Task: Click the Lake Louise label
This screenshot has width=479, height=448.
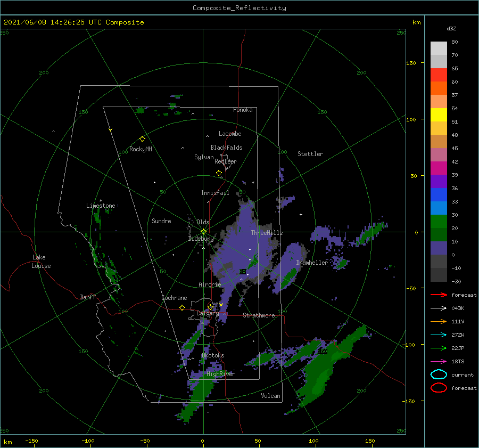Action: (41, 262)
